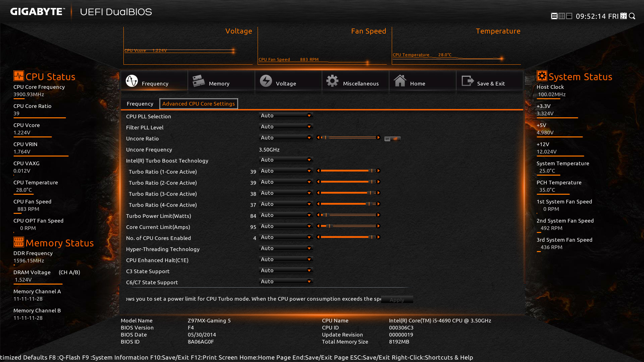Click the CPU Temperature graph panel

(x=456, y=46)
